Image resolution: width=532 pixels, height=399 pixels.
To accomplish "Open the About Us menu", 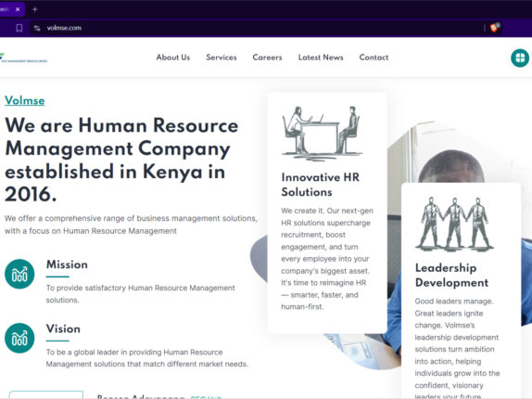I will (173, 58).
